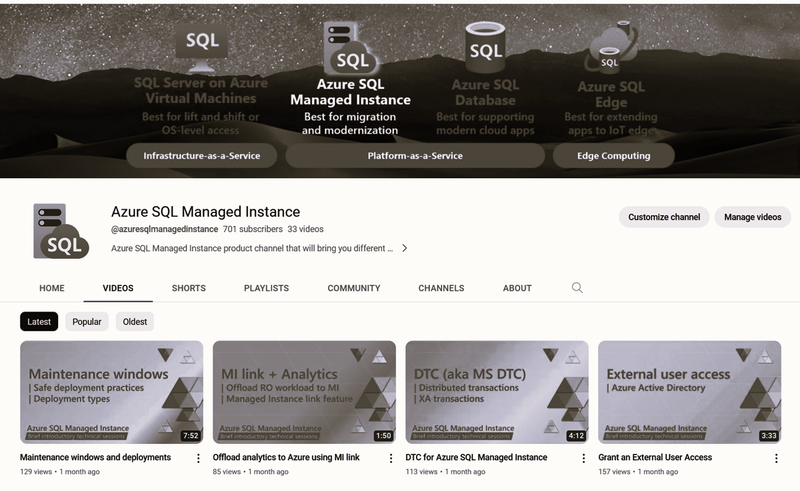Click 'Best for migration and modernization' banner text
This screenshot has width=800, height=491.
point(350,124)
